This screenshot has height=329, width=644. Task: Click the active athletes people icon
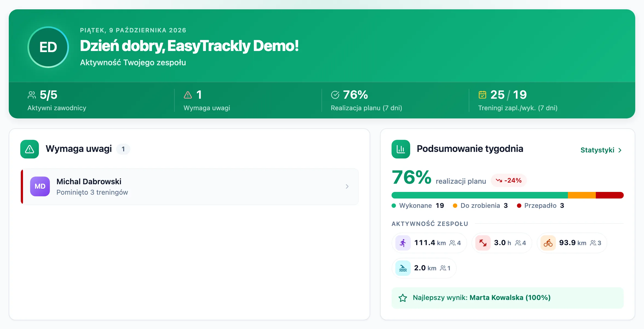[x=32, y=95]
